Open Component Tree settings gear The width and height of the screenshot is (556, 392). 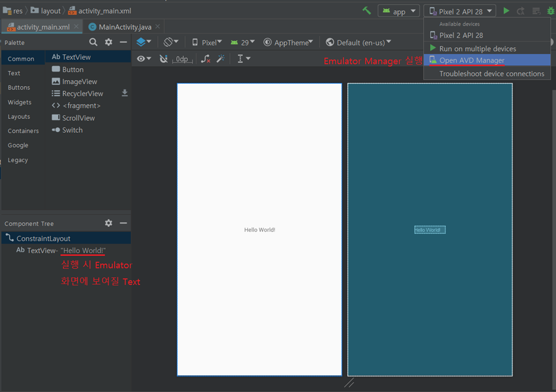[109, 223]
